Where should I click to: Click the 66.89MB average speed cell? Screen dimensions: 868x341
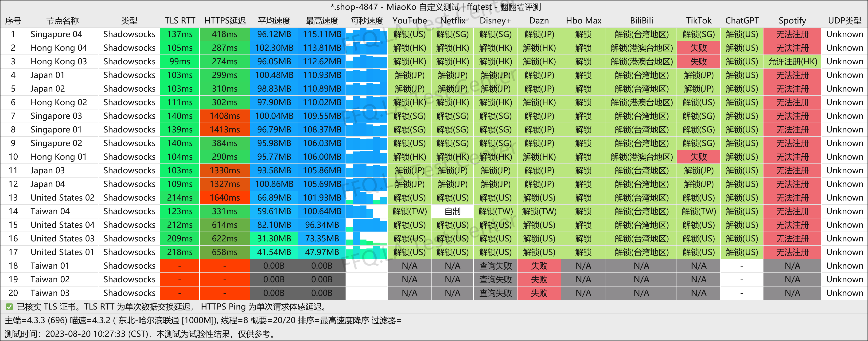(x=274, y=198)
